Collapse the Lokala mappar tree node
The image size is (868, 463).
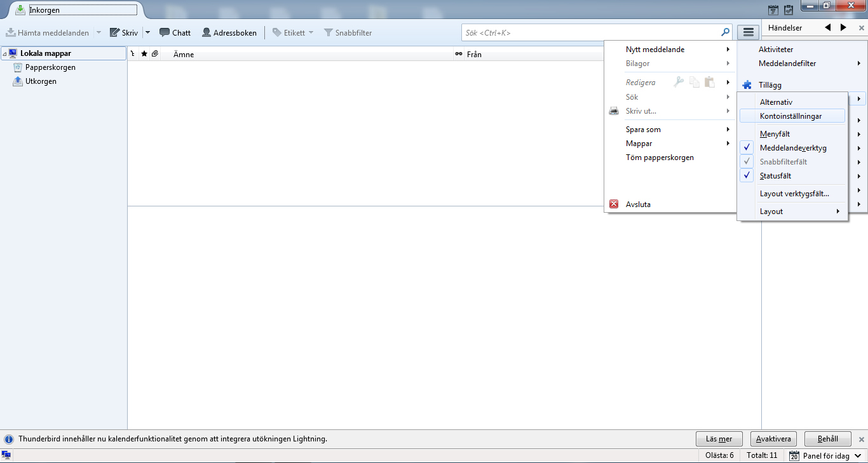[5, 54]
